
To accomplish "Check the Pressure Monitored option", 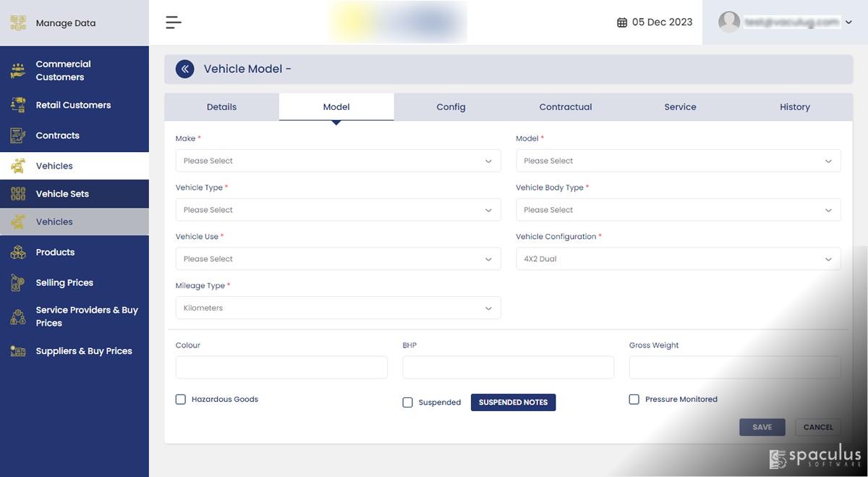I will (634, 400).
